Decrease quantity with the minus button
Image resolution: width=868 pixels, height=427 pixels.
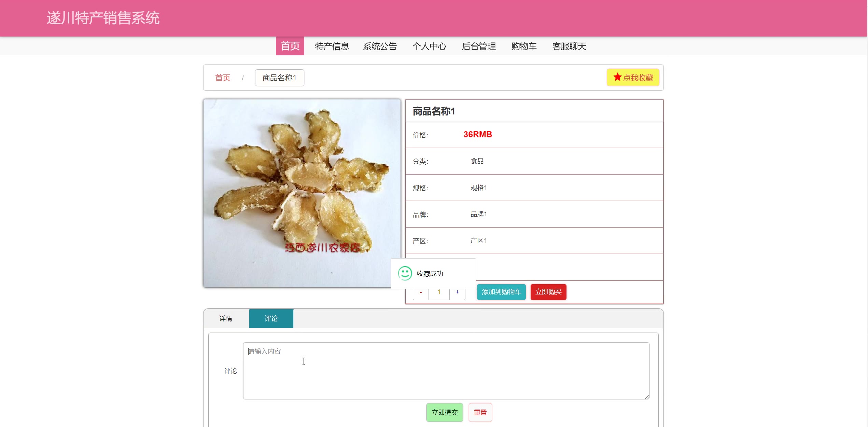point(421,294)
